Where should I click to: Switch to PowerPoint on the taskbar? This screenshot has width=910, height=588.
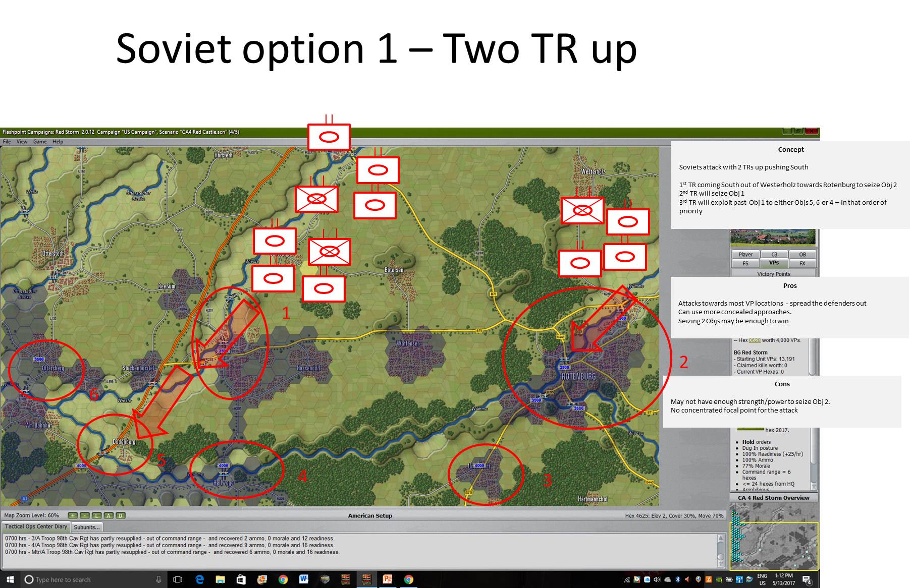[388, 579]
